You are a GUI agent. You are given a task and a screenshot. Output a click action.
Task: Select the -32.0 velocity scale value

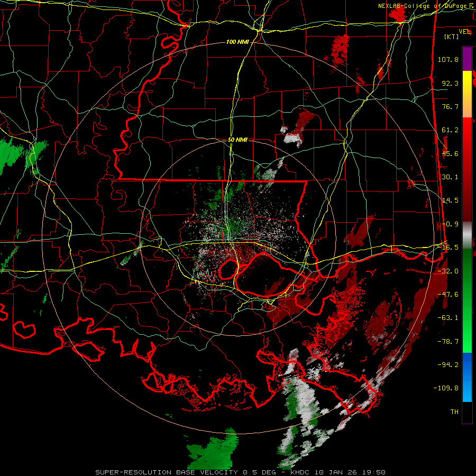coord(448,271)
